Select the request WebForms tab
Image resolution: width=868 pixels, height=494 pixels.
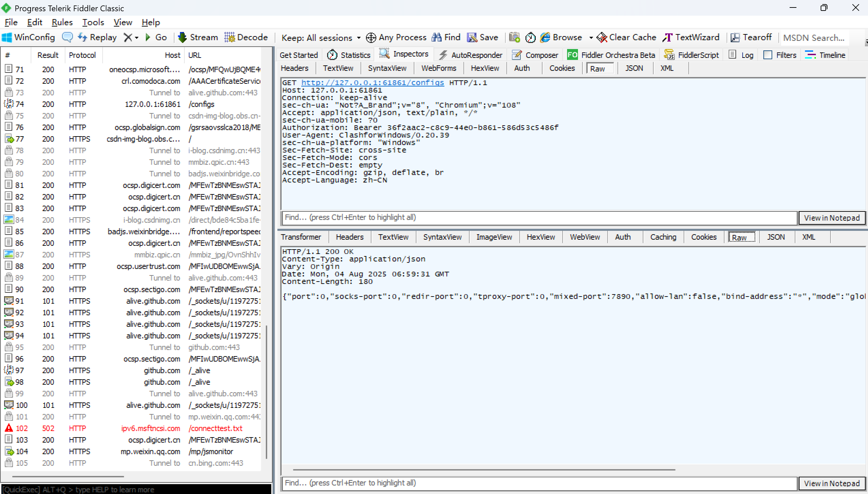pos(439,68)
